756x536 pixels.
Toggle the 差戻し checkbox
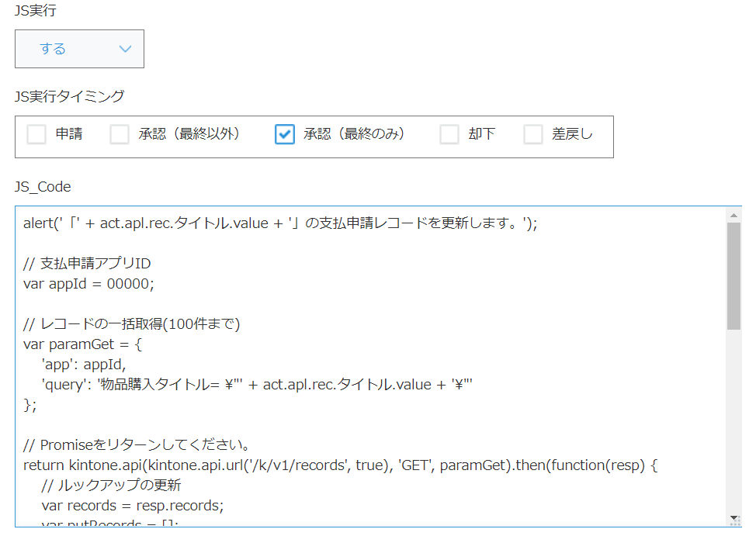tap(533, 135)
